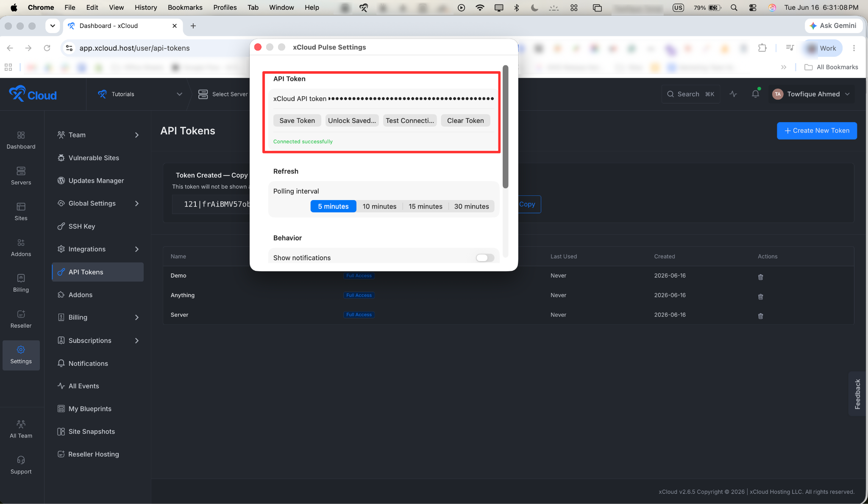Expand the Billing submenu in settings list
The height and width of the screenshot is (504, 868).
pyautogui.click(x=136, y=317)
